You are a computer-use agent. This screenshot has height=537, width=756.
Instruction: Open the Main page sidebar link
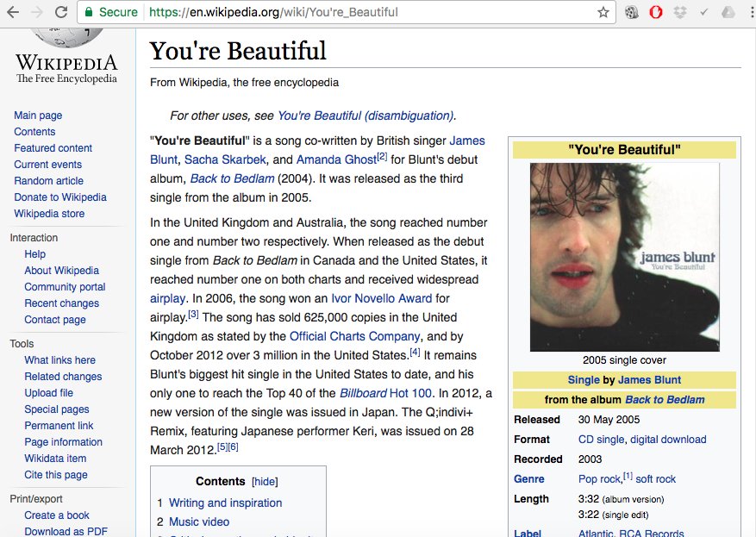click(x=38, y=116)
